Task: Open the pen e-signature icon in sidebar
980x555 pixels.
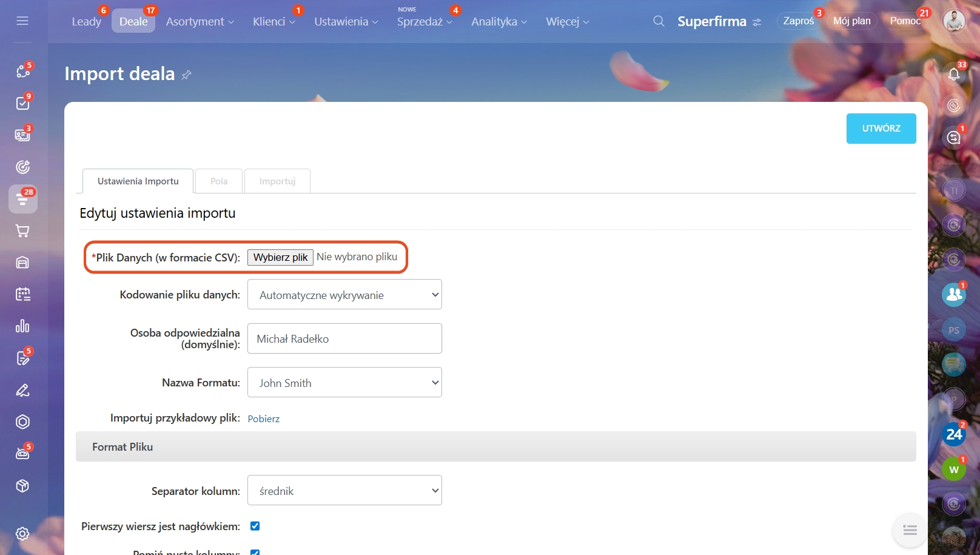Action: [x=23, y=390]
